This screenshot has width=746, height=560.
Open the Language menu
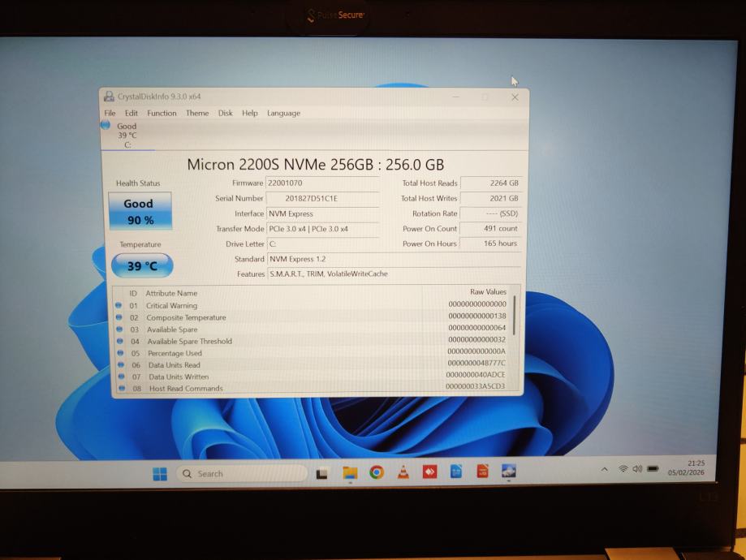[283, 114]
